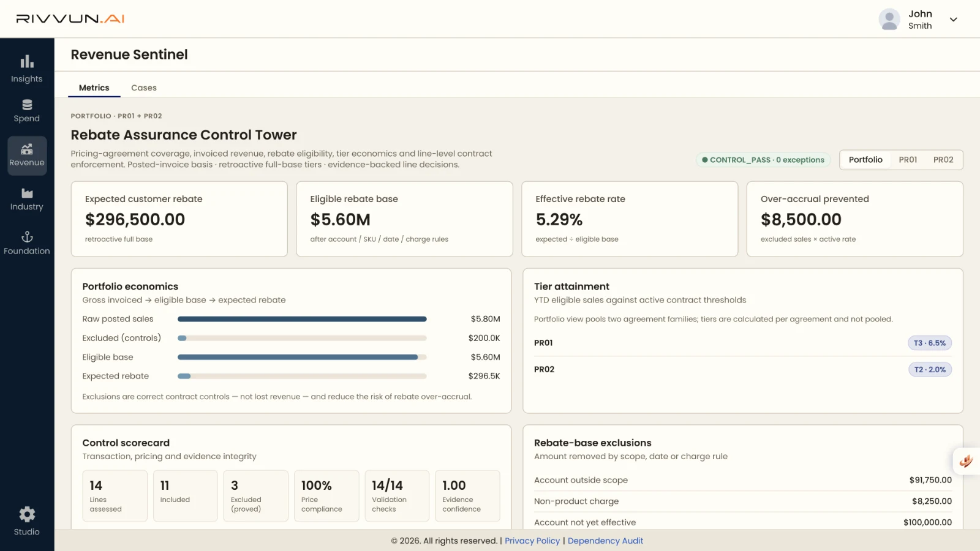Expand the John Smith user menu chevron
Image resolution: width=980 pixels, height=551 pixels.
(x=954, y=20)
